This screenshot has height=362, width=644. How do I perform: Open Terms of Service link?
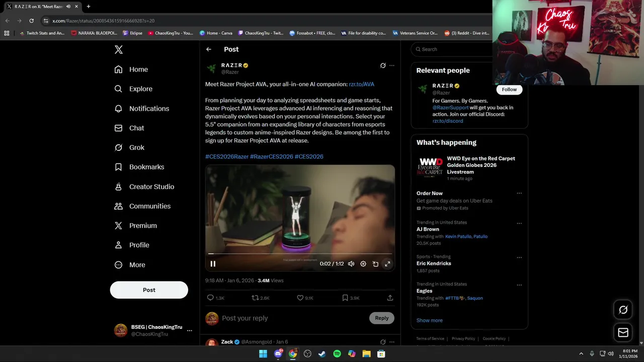[x=430, y=339]
